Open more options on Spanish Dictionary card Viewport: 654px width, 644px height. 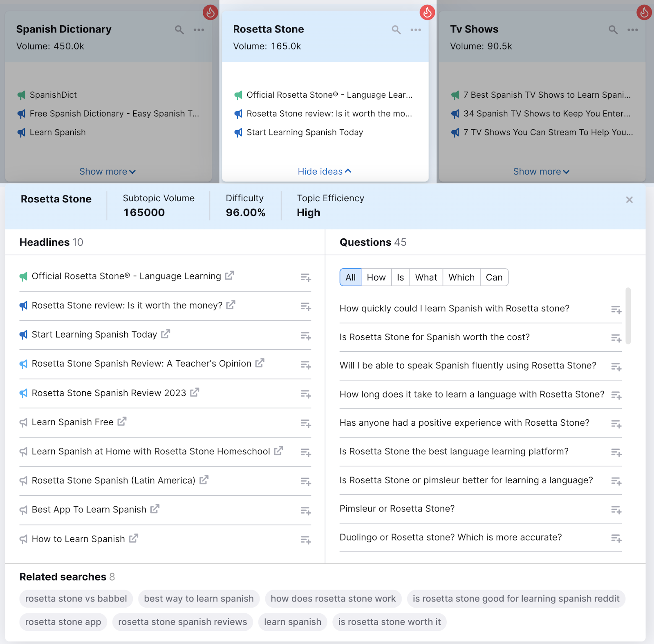[199, 30]
